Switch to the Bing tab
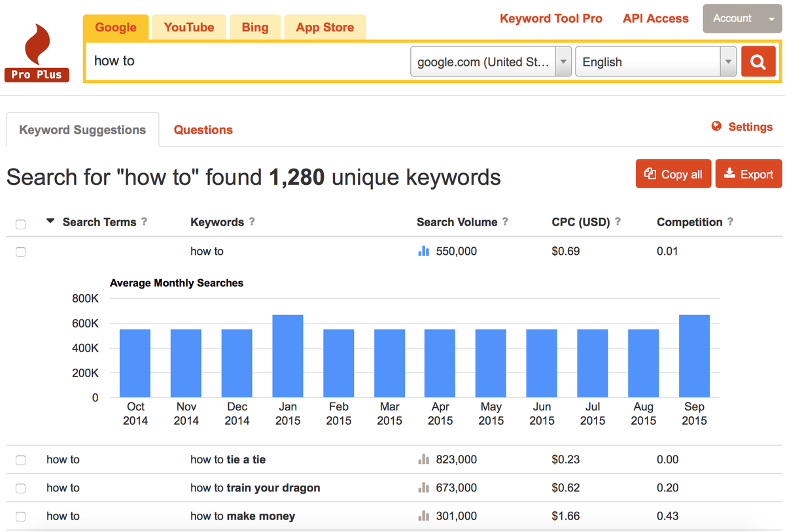Image resolution: width=785 pixels, height=532 pixels. [x=255, y=27]
